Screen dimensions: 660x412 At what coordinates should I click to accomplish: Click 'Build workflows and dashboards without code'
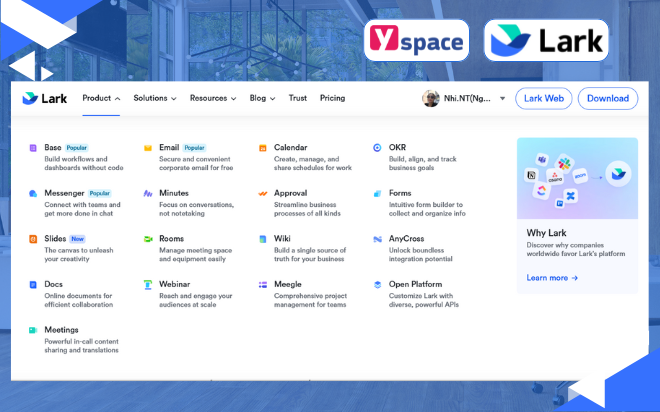tap(84, 163)
